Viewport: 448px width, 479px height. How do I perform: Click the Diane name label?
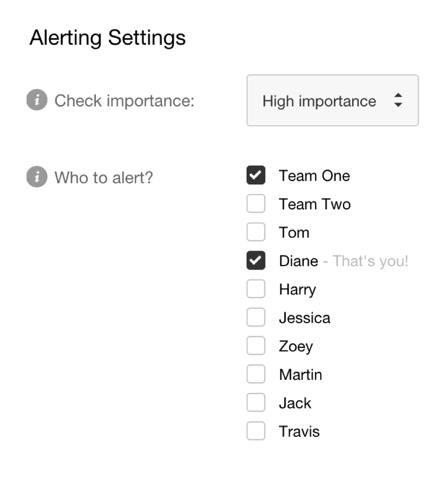point(298,261)
